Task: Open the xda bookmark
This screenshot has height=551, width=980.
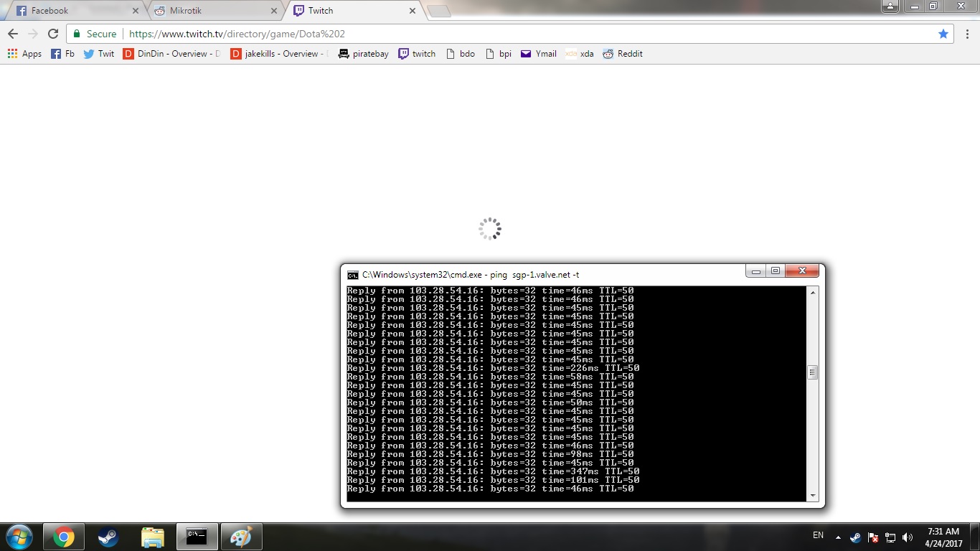Action: coord(580,54)
